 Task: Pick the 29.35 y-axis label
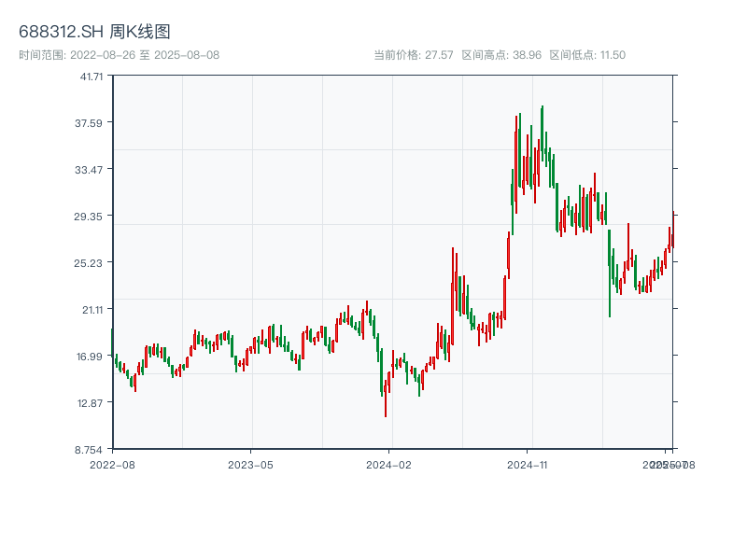(91, 217)
